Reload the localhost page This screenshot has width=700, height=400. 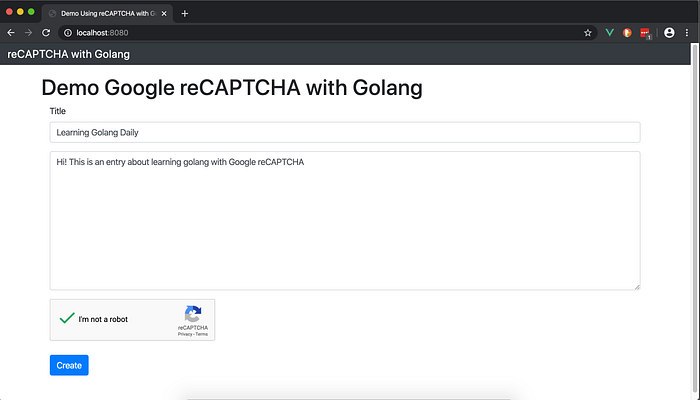46,33
